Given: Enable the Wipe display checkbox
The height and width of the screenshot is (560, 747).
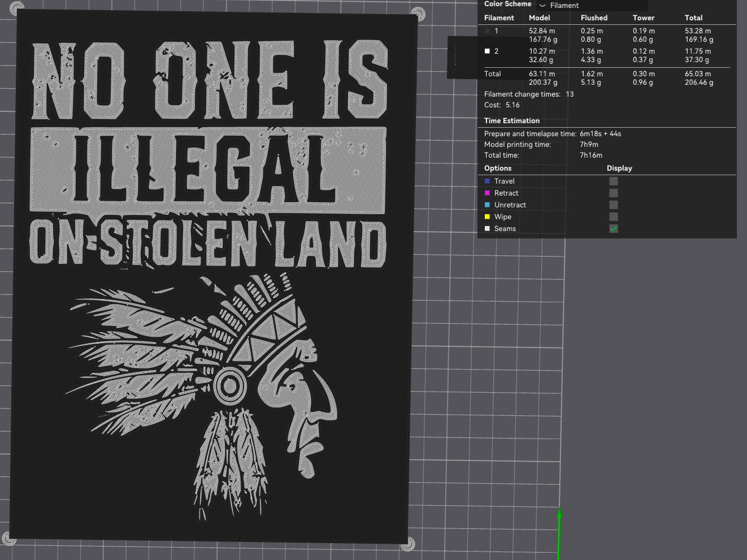Looking at the screenshot, I should (614, 217).
